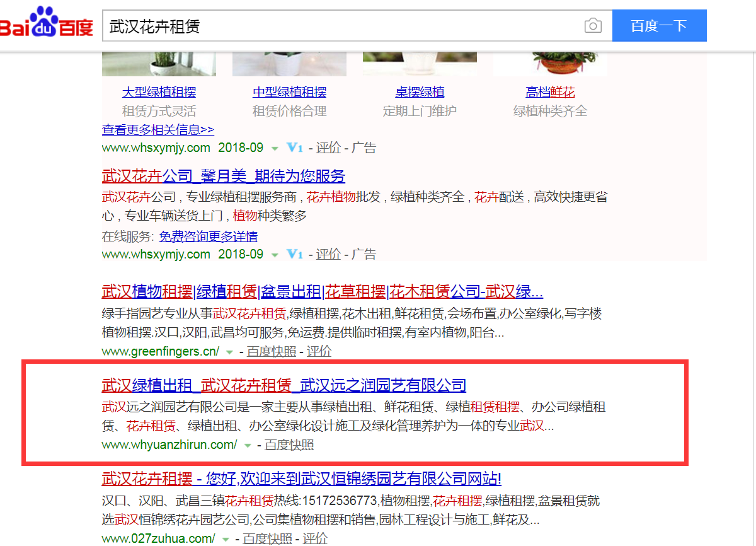
Task: Click 评价 under the 馨月美 ad result
Action: [328, 254]
